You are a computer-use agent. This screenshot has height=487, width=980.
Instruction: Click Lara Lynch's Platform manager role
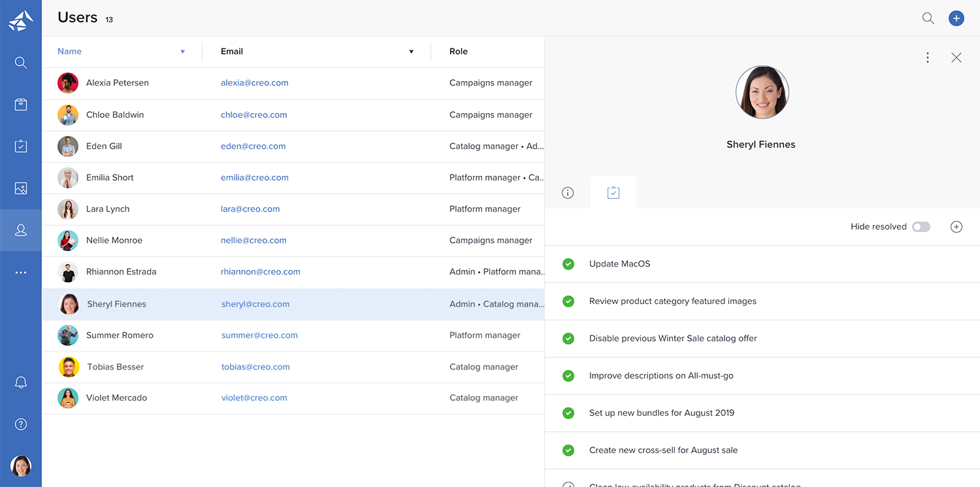[x=485, y=209]
